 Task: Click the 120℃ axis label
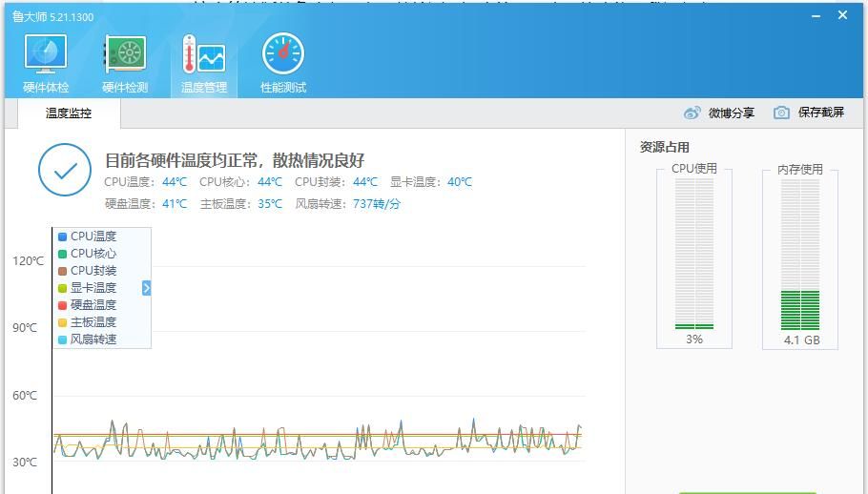(x=29, y=261)
